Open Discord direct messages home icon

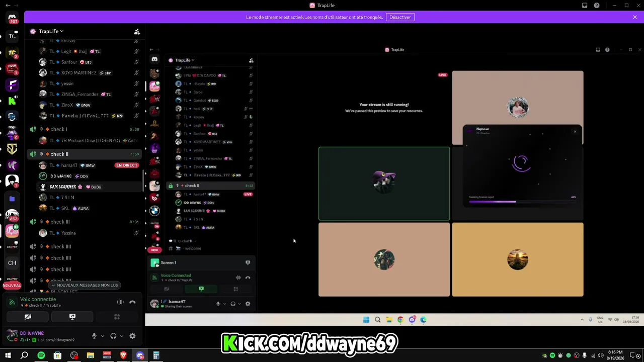coord(12,19)
